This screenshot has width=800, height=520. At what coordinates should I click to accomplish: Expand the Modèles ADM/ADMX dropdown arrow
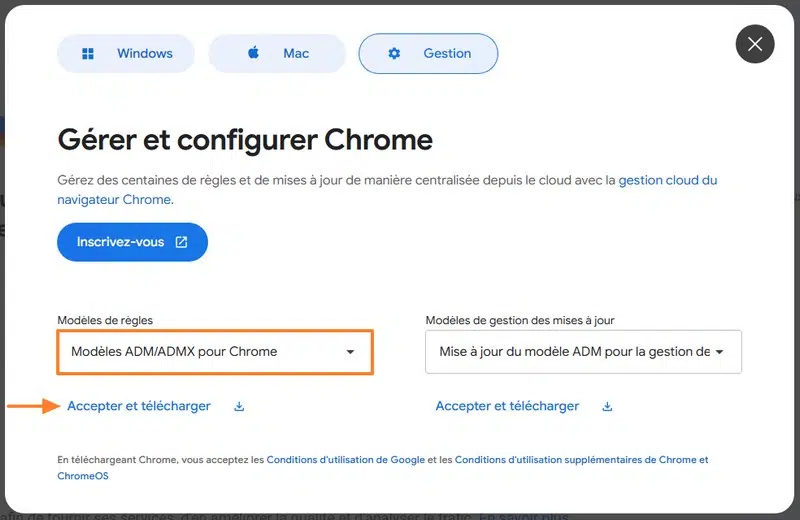pos(350,352)
